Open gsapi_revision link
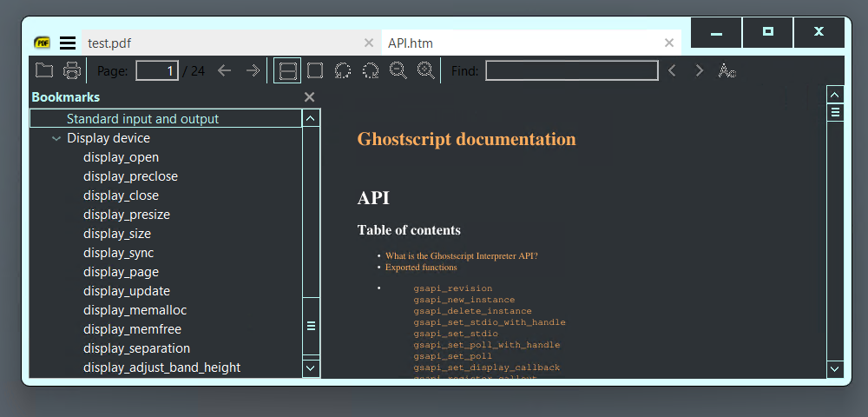The height and width of the screenshot is (417, 868). click(453, 288)
